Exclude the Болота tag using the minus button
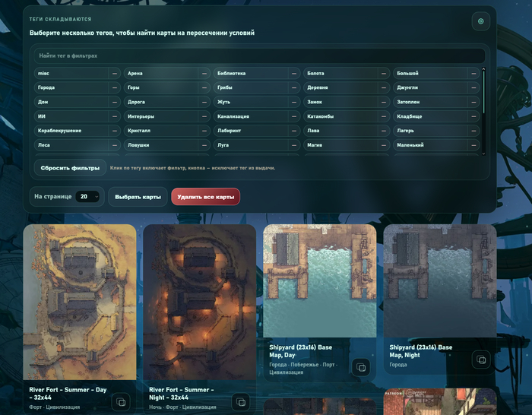 (384, 73)
